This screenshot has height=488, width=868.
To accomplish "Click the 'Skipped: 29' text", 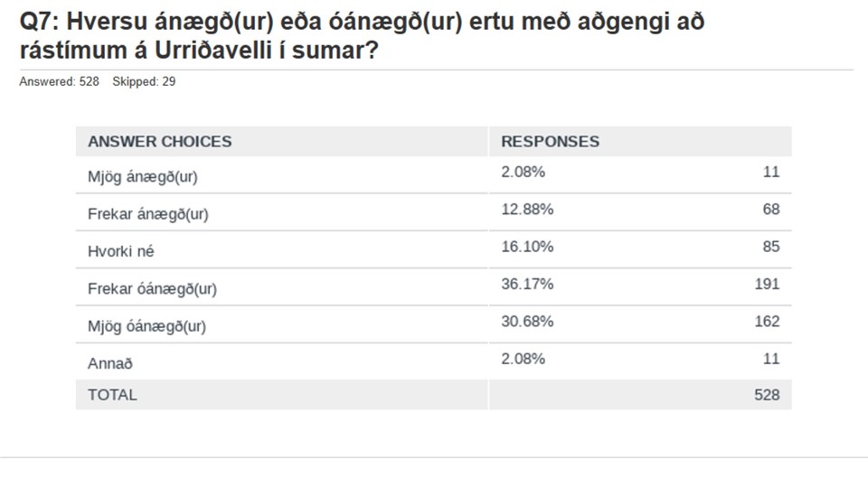I will pyautogui.click(x=144, y=82).
